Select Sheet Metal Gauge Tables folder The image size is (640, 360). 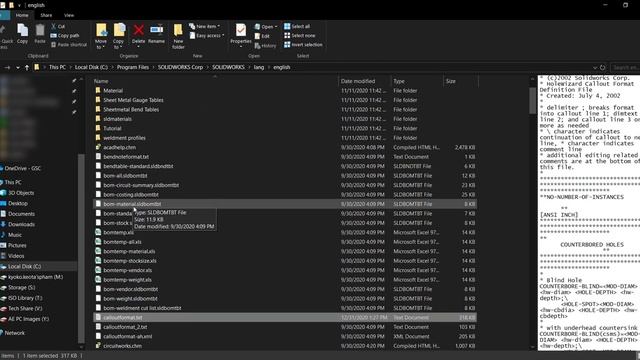point(133,100)
